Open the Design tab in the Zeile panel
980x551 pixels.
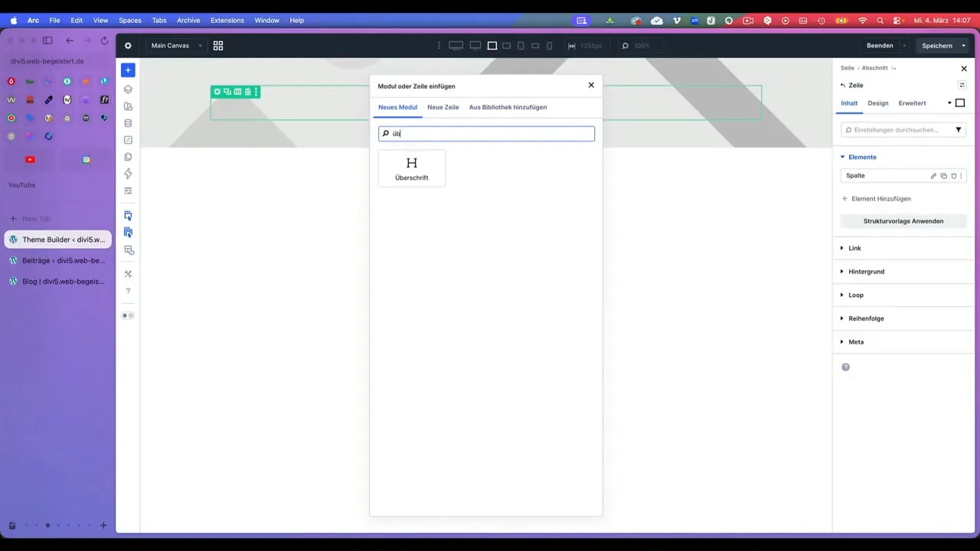[877, 103]
